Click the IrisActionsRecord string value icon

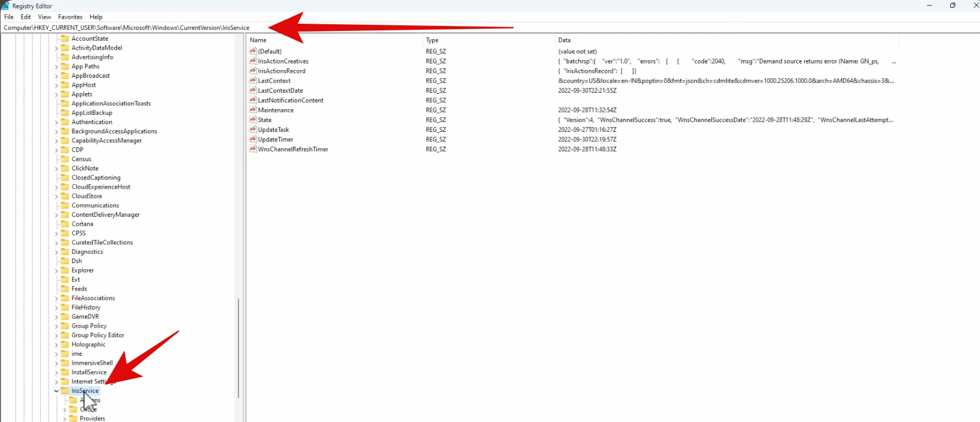click(253, 71)
